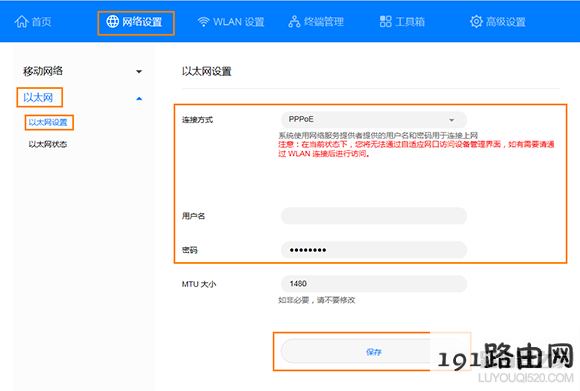This screenshot has width=580, height=391.
Task: Select 以太网 in the sidebar
Action: pos(38,98)
